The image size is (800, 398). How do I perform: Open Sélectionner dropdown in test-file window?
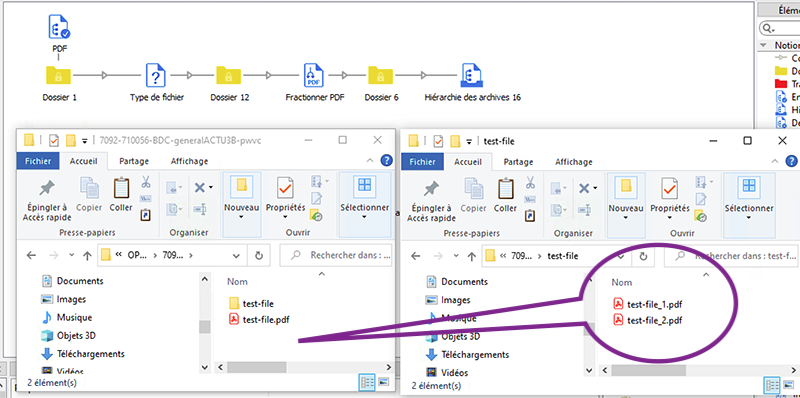click(748, 217)
